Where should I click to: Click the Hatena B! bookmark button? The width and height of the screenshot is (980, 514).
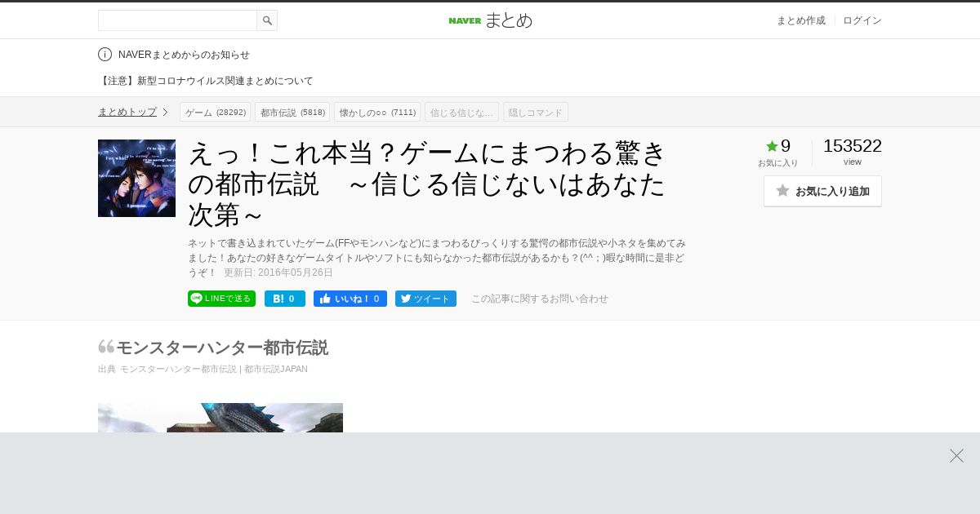click(x=285, y=299)
